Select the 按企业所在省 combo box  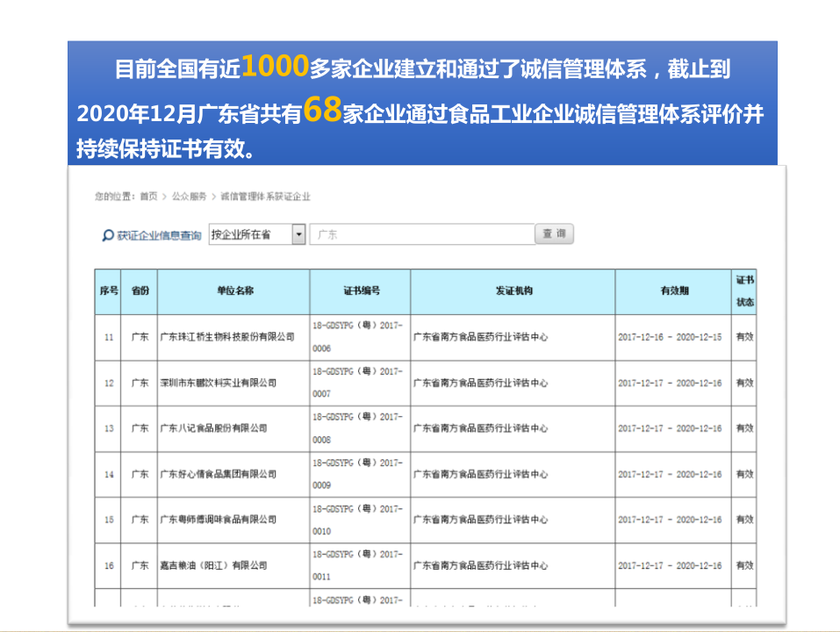[x=257, y=234]
